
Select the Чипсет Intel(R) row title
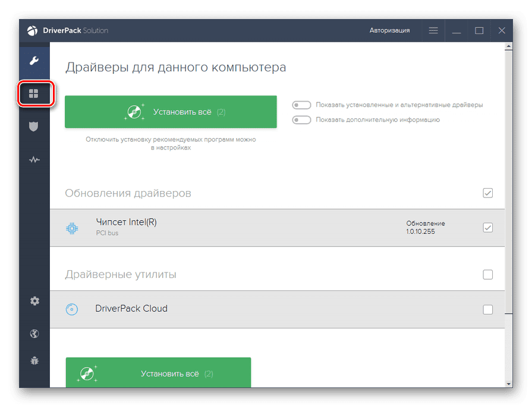[126, 222]
